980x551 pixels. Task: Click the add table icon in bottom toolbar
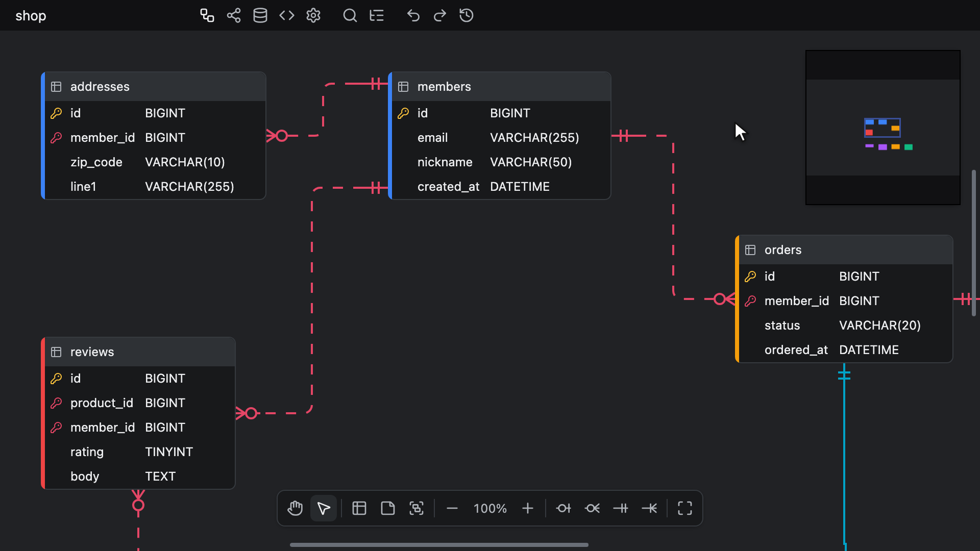pyautogui.click(x=359, y=508)
